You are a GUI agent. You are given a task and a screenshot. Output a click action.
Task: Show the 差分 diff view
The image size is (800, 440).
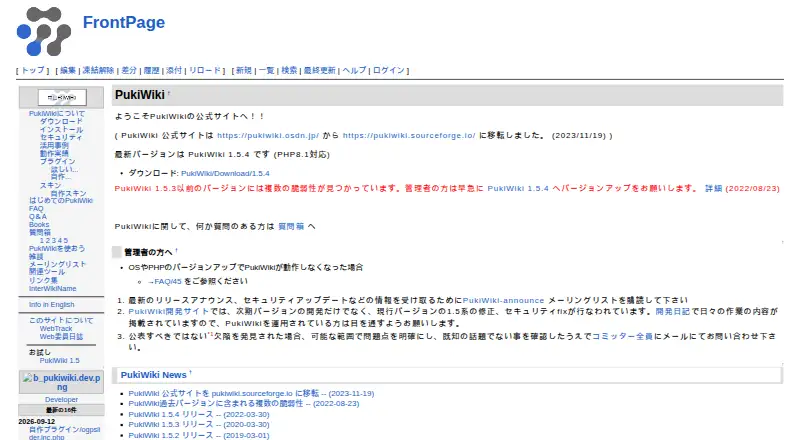(x=129, y=70)
